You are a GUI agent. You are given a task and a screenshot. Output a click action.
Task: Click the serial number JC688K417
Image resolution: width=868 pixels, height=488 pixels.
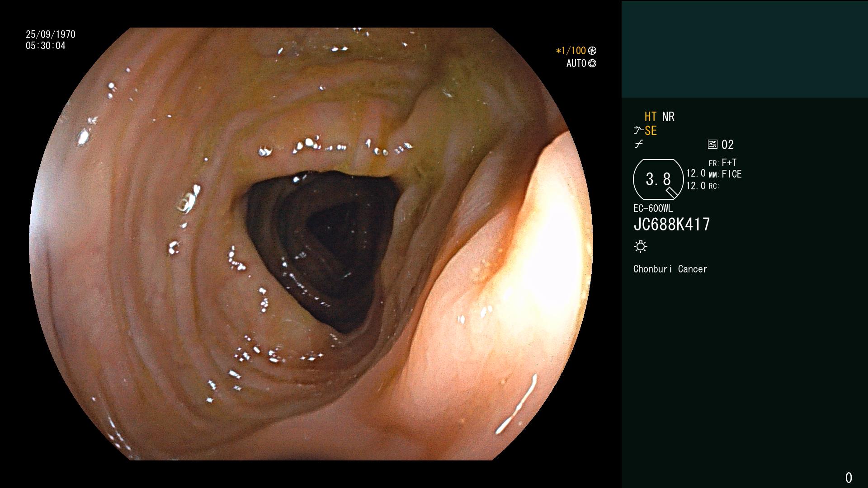coord(672,225)
